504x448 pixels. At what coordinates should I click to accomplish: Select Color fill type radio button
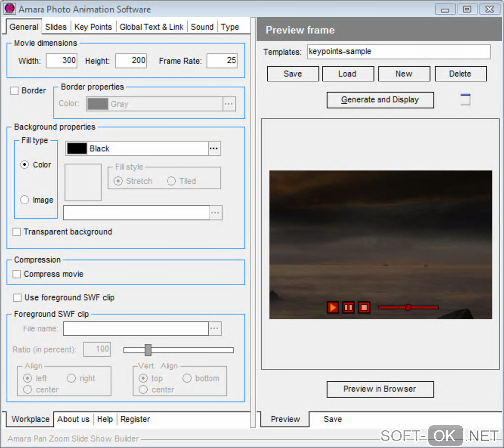coord(24,165)
